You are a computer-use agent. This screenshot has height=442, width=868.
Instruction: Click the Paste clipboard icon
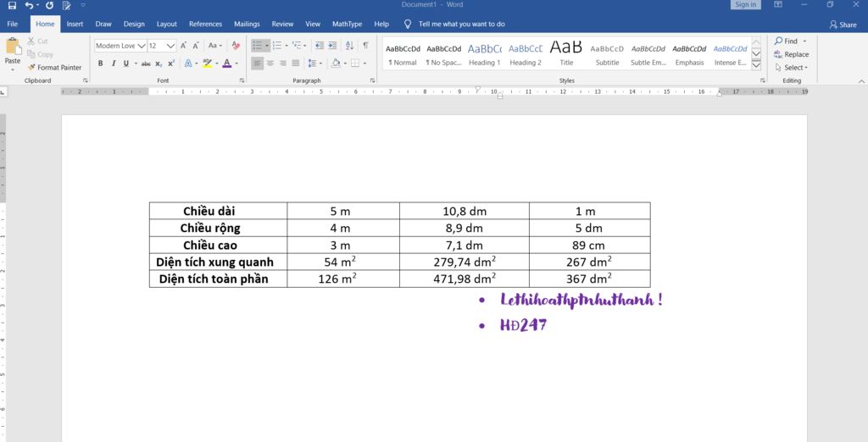[x=13, y=47]
